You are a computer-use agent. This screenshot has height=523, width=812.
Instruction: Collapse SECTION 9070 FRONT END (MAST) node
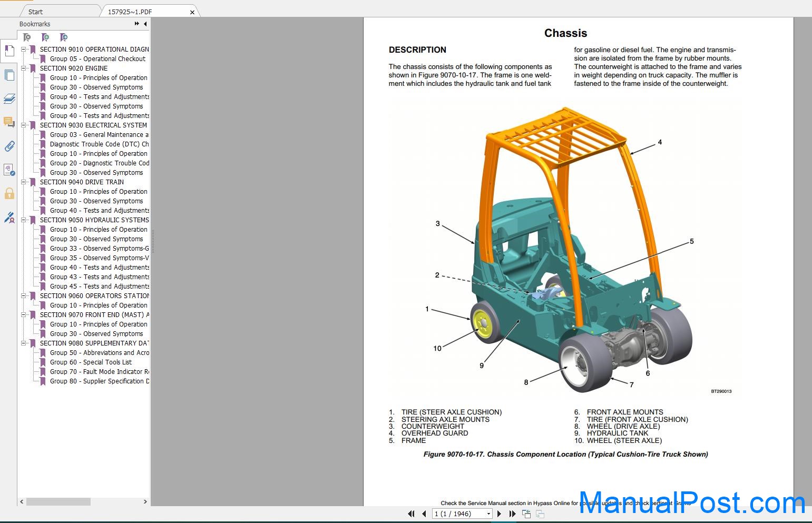pos(23,314)
